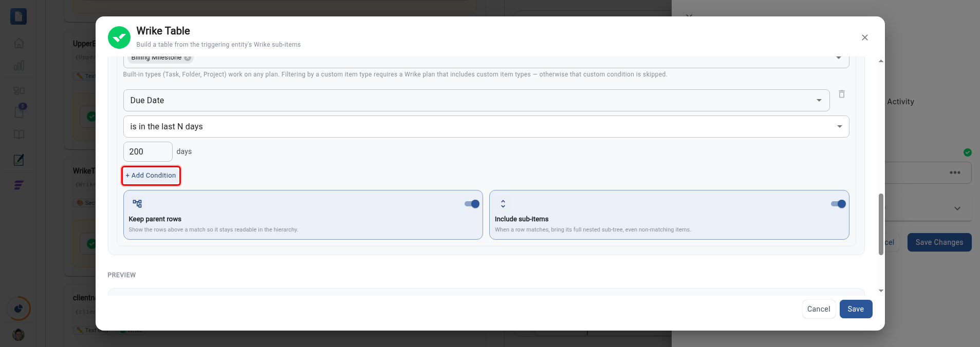Click the app document logo in sidebar
The width and height of the screenshot is (980, 347).
click(19, 16)
